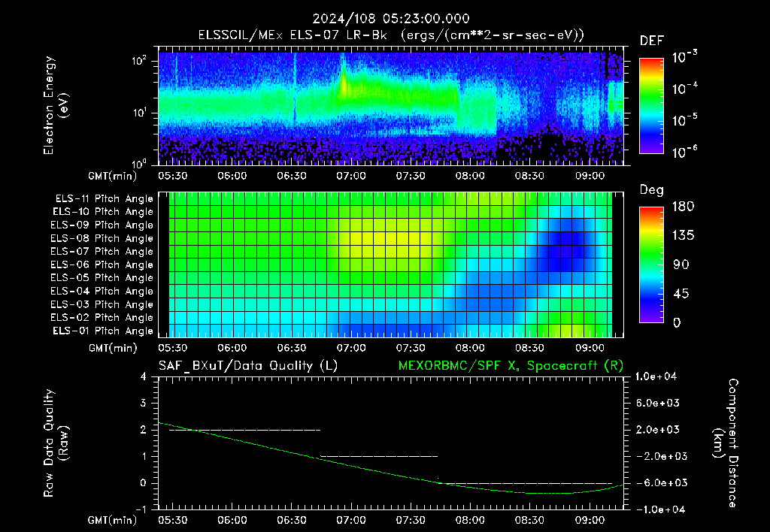Select the ELS-08 Pitch Angle row label
This screenshot has width=770, height=532.
click(102, 238)
